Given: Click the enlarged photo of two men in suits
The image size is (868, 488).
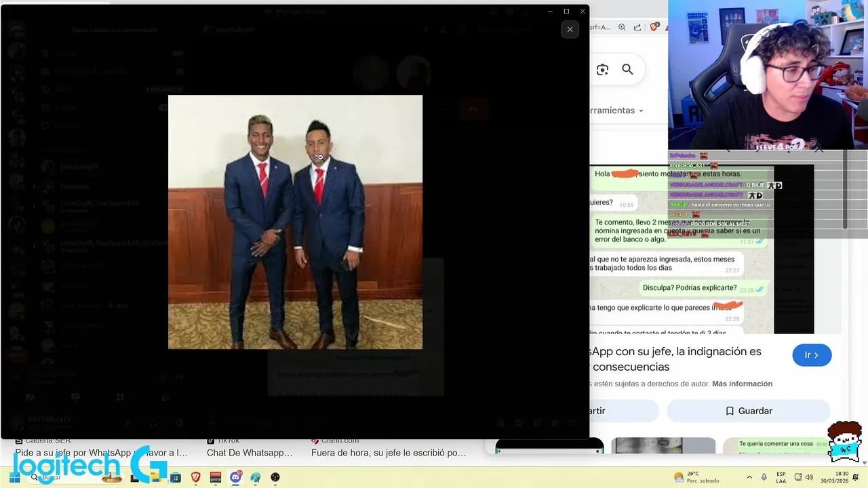Looking at the screenshot, I should click(295, 222).
